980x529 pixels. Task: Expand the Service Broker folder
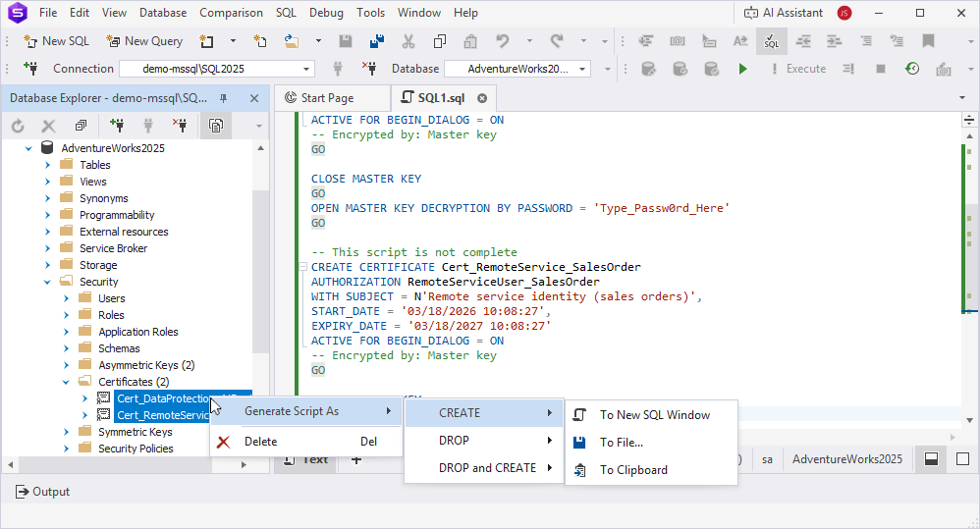point(47,248)
